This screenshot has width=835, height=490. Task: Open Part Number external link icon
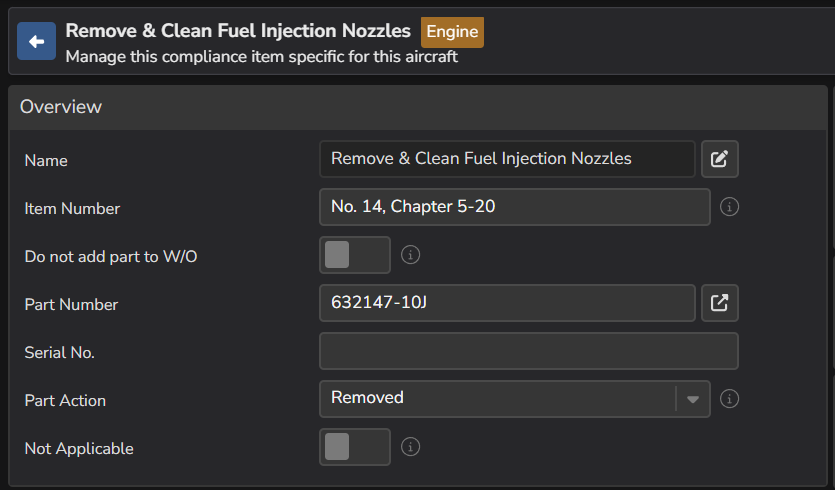pyautogui.click(x=719, y=303)
